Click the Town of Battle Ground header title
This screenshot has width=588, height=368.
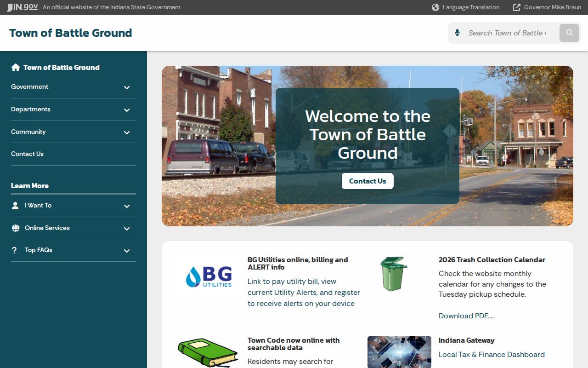pyautogui.click(x=71, y=33)
